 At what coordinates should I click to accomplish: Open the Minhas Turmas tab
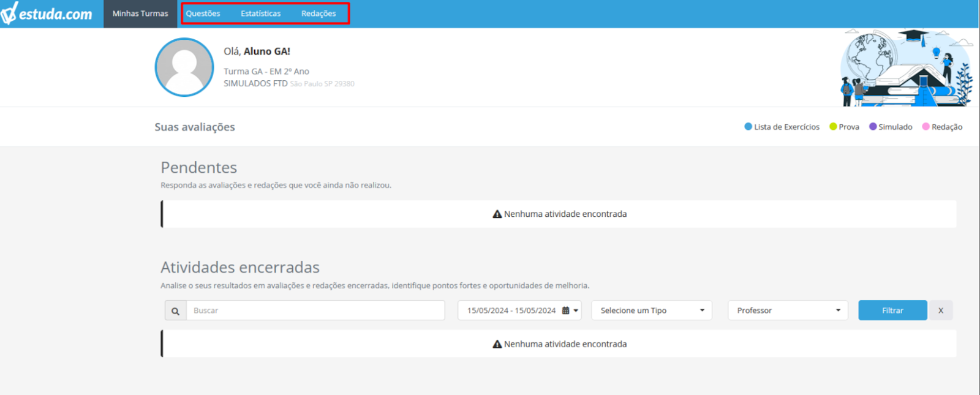[x=140, y=13]
